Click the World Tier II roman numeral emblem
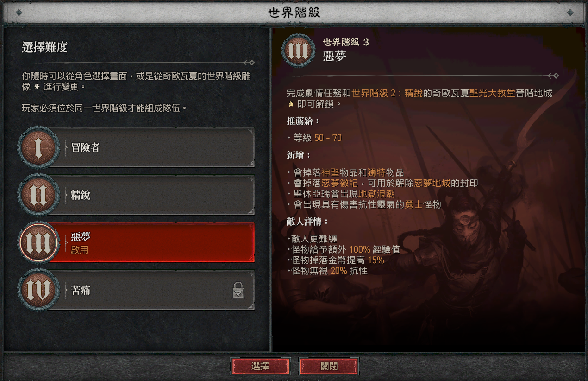The image size is (588, 381). [39, 196]
